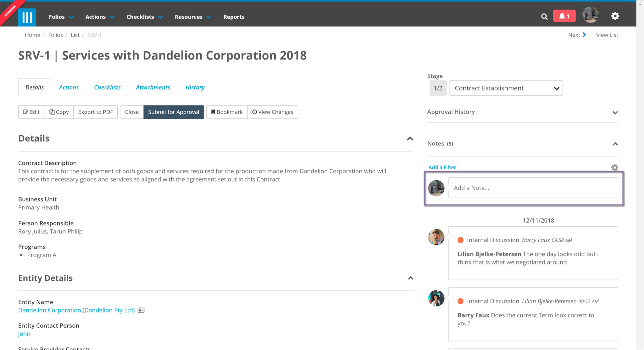Open notifications via the bell icon

pyautogui.click(x=564, y=16)
